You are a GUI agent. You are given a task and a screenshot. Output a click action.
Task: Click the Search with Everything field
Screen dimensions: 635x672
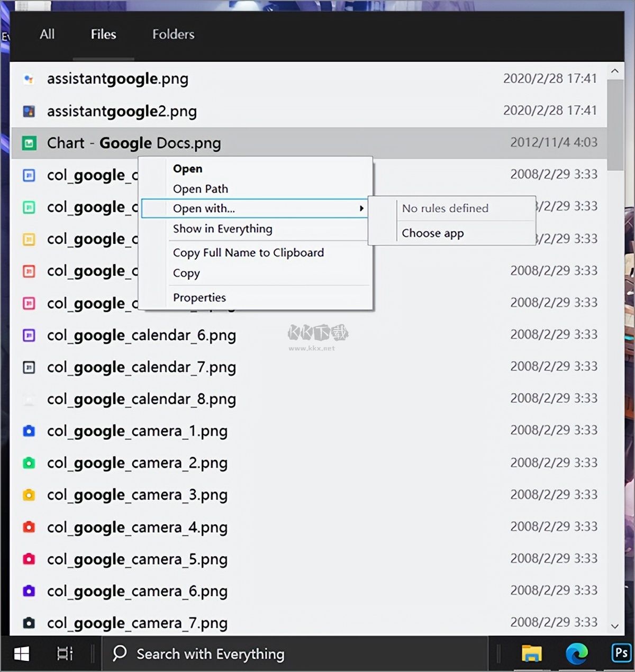tap(294, 654)
